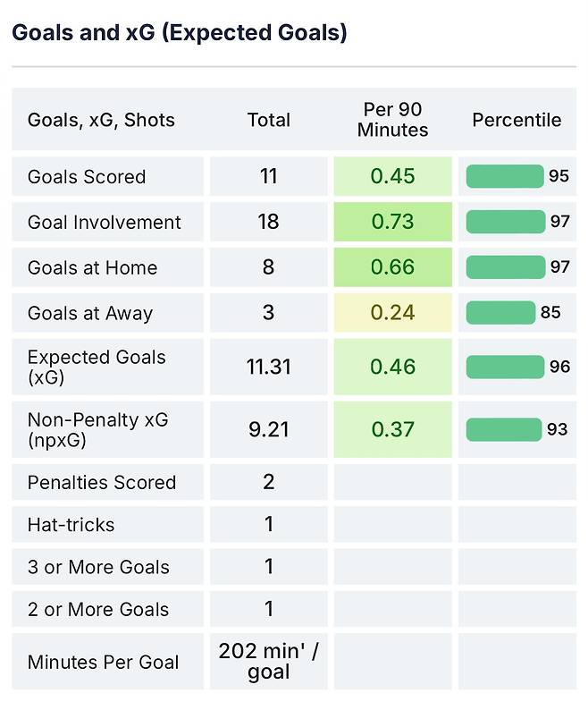Click the Hat-tricks row label
This screenshot has width=588, height=710.
pos(71,524)
